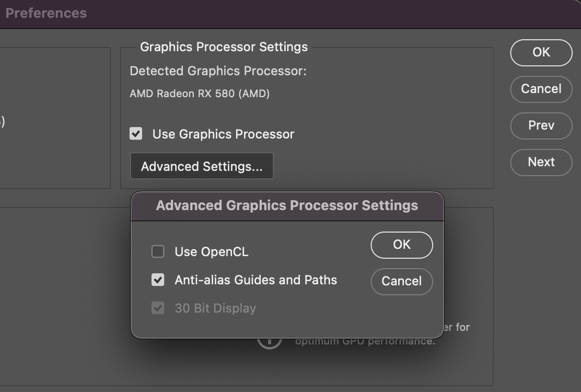Click Cancel in the Preferences window
581x392 pixels.
pyautogui.click(x=541, y=89)
